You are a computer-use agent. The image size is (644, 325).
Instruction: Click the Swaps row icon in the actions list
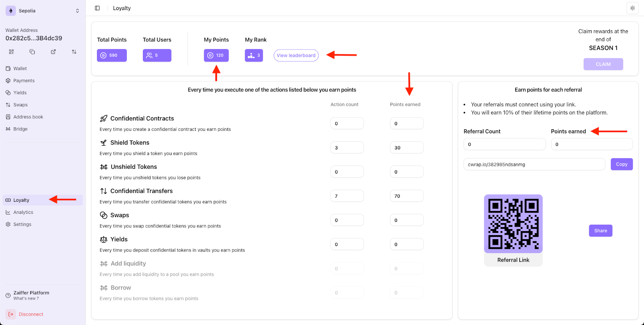tap(103, 215)
